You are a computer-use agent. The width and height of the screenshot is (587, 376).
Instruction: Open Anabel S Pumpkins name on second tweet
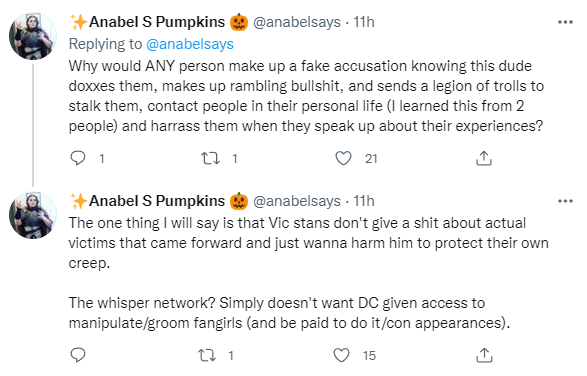(159, 201)
